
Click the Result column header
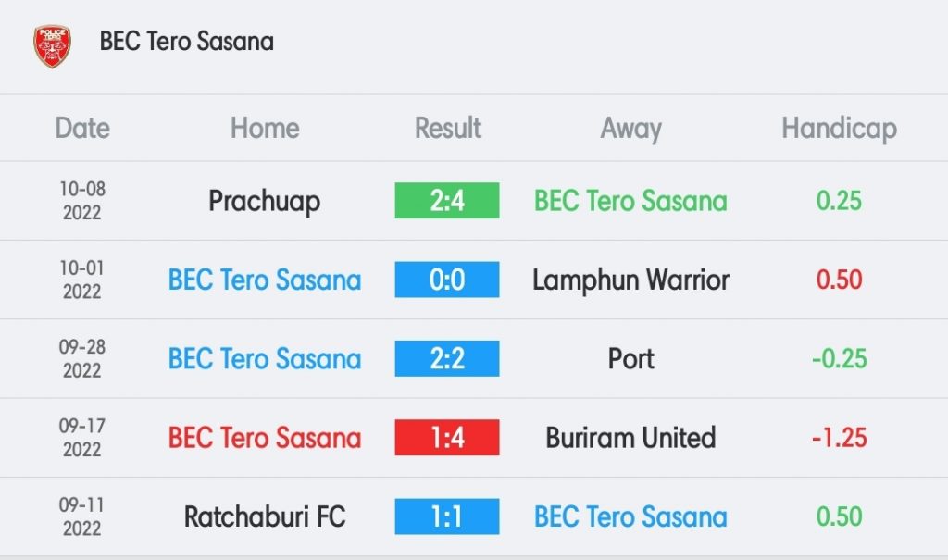click(x=447, y=129)
